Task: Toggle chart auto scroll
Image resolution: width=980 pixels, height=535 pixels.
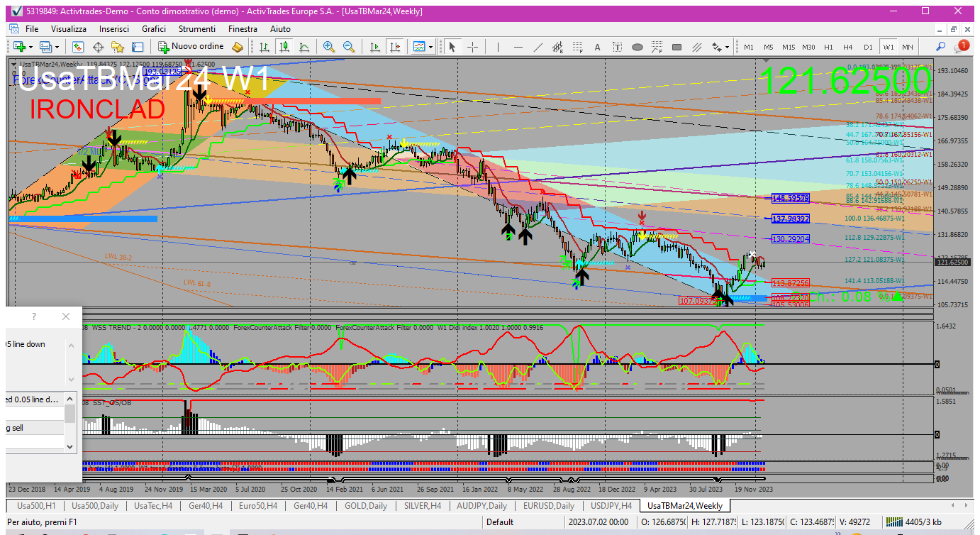Action: click(376, 47)
